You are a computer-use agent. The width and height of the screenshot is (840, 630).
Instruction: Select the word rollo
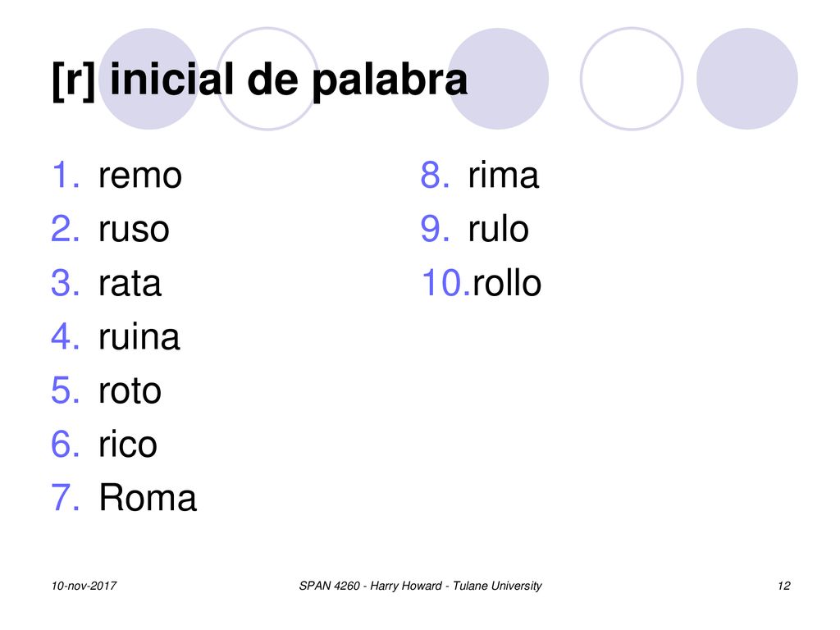[x=507, y=283]
